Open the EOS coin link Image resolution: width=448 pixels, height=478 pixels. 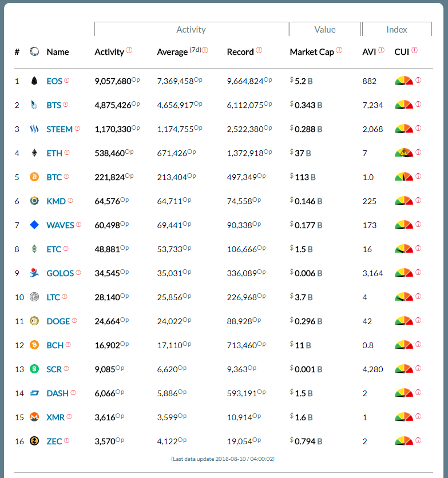[54, 81]
